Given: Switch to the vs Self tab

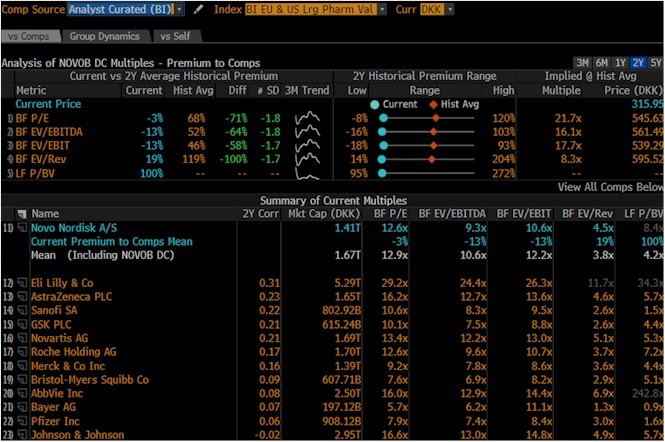Looking at the screenshot, I should [x=175, y=36].
